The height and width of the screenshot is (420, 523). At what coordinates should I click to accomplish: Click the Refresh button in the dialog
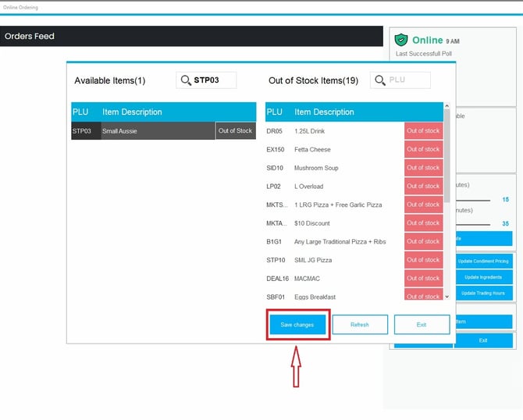coord(360,325)
